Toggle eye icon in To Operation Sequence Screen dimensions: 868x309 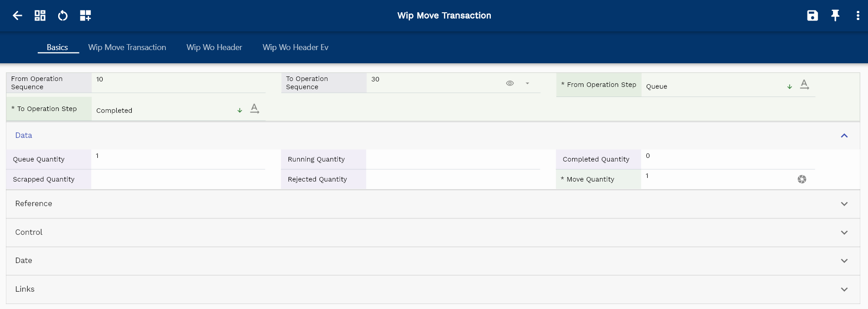(510, 83)
